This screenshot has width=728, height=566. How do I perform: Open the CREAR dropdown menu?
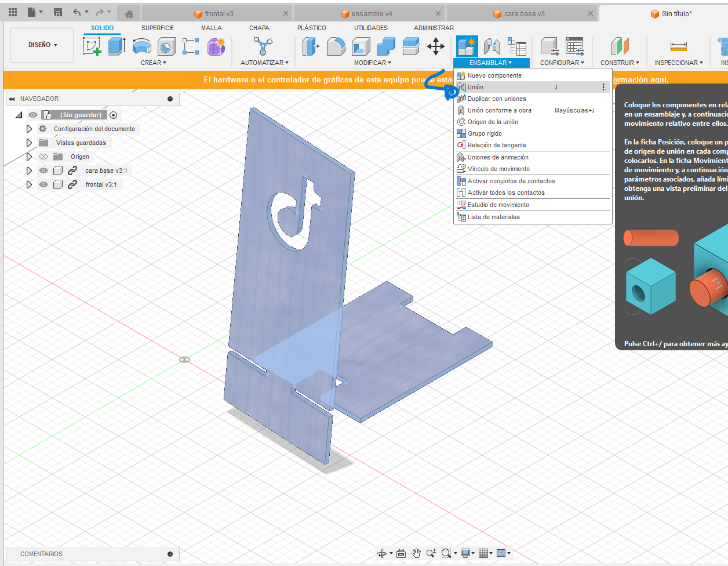pos(154,63)
